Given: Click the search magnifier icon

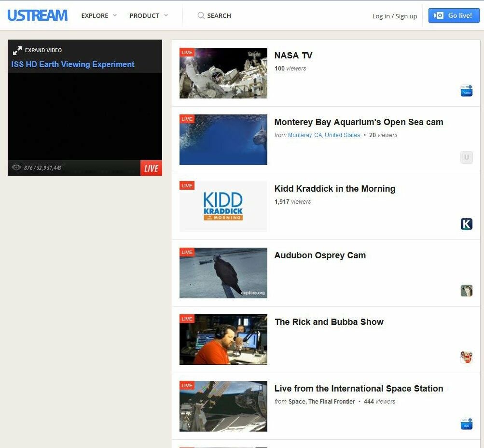Looking at the screenshot, I should (201, 16).
